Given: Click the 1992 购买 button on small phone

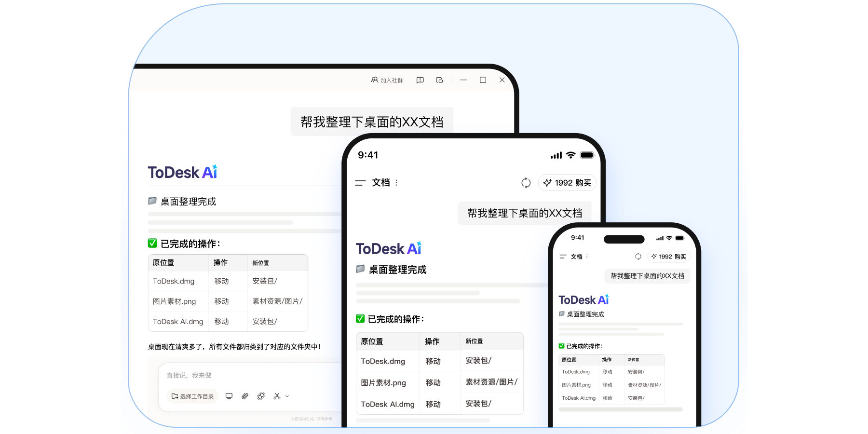Looking at the screenshot, I should point(669,257).
